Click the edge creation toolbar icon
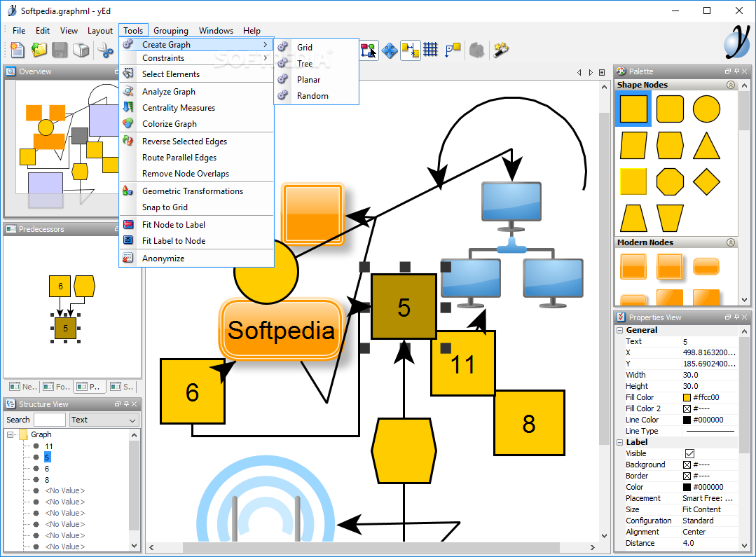This screenshot has width=756, height=557. [x=369, y=50]
